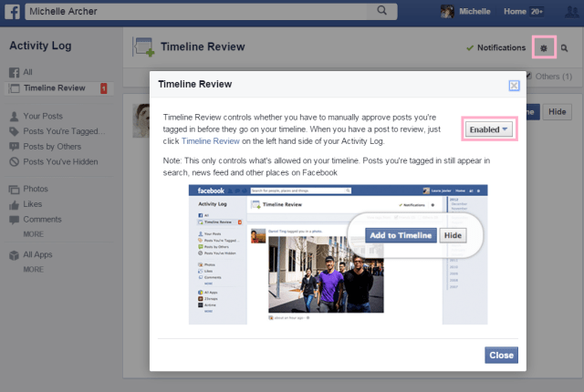Image resolution: width=584 pixels, height=392 pixels.
Task: Open Likes in the sidebar
Action: (35, 204)
